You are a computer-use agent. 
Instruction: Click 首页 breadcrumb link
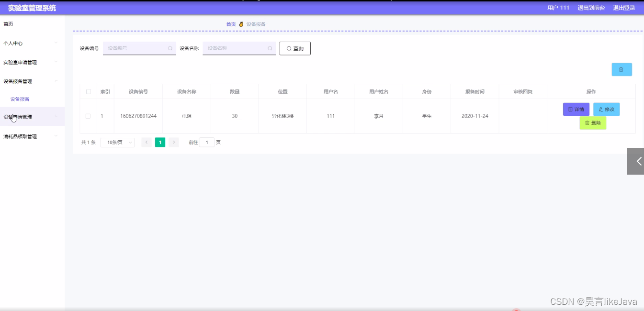(x=231, y=24)
